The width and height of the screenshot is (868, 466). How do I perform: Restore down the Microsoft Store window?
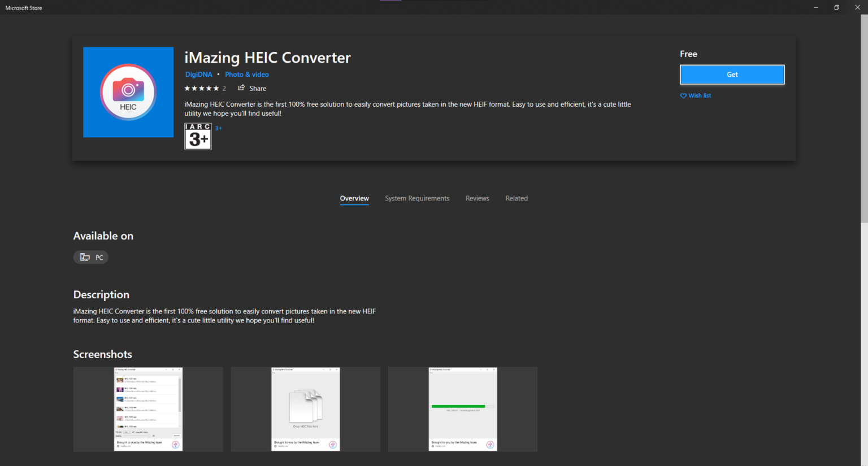tap(836, 7)
